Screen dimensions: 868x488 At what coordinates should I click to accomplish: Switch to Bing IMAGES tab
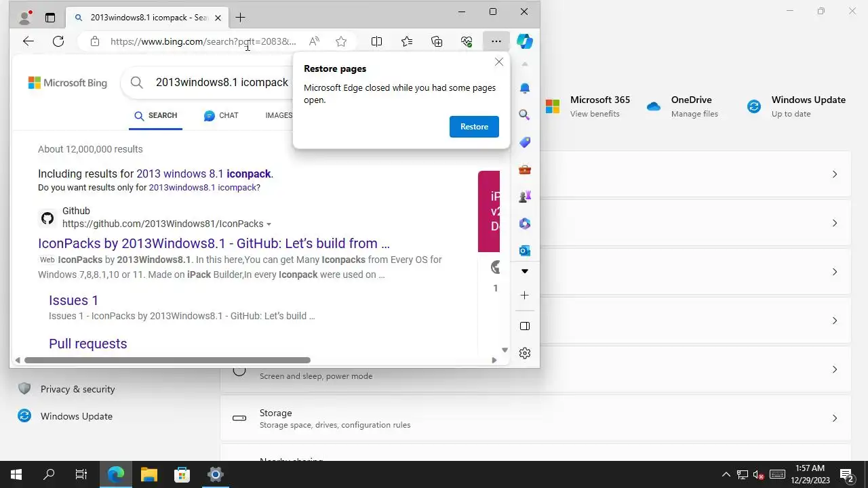click(279, 116)
